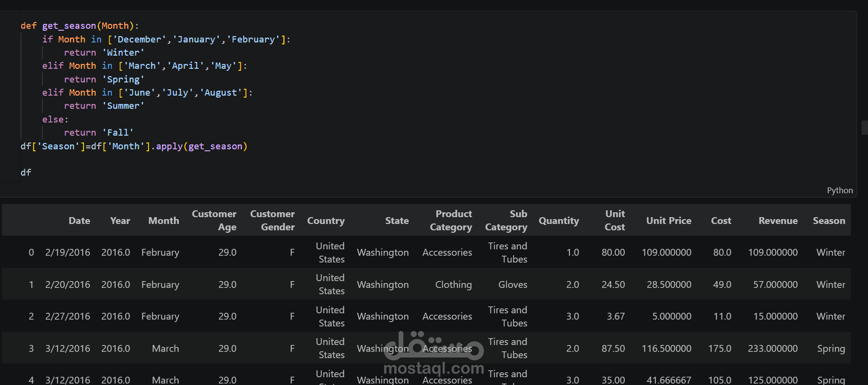Select the date cell 2/20/2016

[67, 284]
